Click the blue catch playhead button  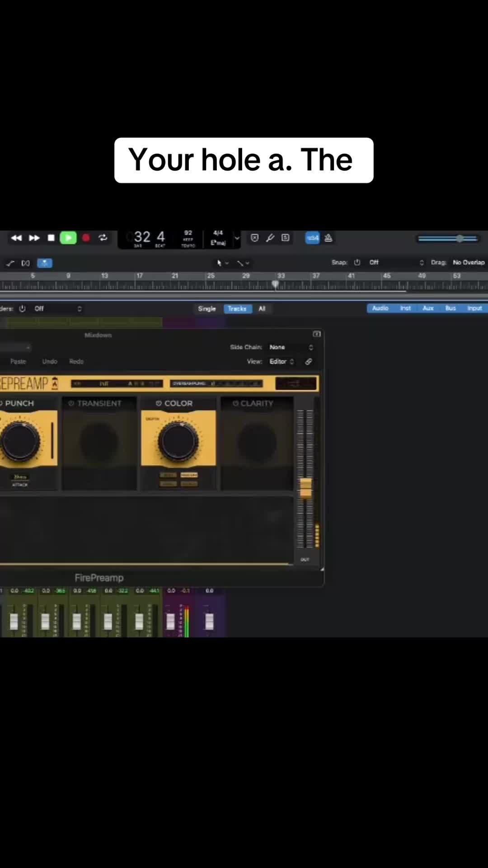(45, 263)
